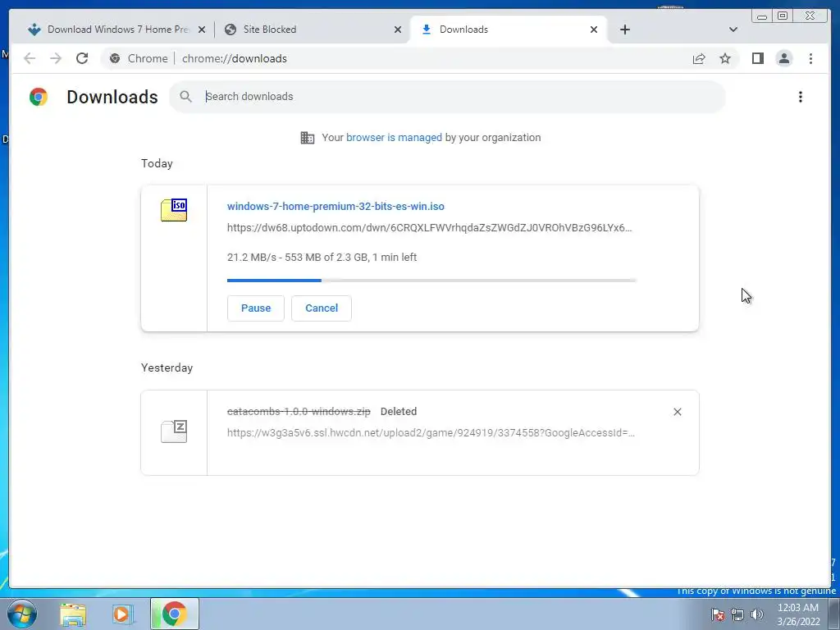Click the ISO download progress bar
The width and height of the screenshot is (840, 630).
pos(431,281)
